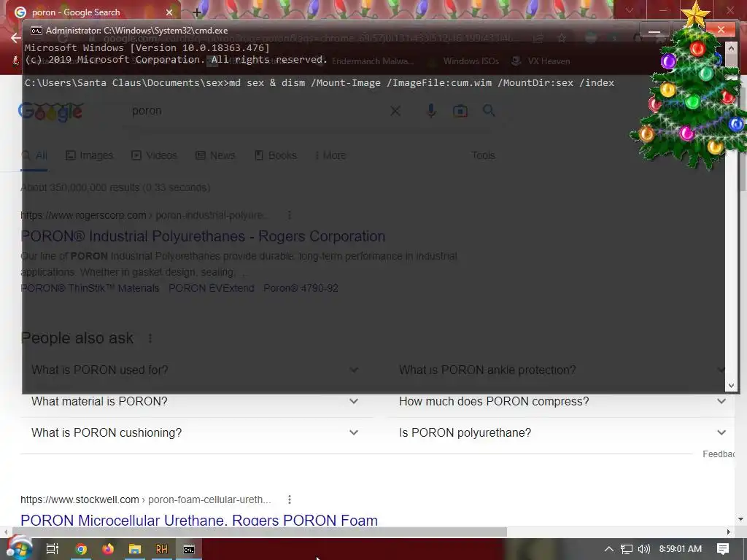
Task: Open Task View on the taskbar
Action: (52, 549)
